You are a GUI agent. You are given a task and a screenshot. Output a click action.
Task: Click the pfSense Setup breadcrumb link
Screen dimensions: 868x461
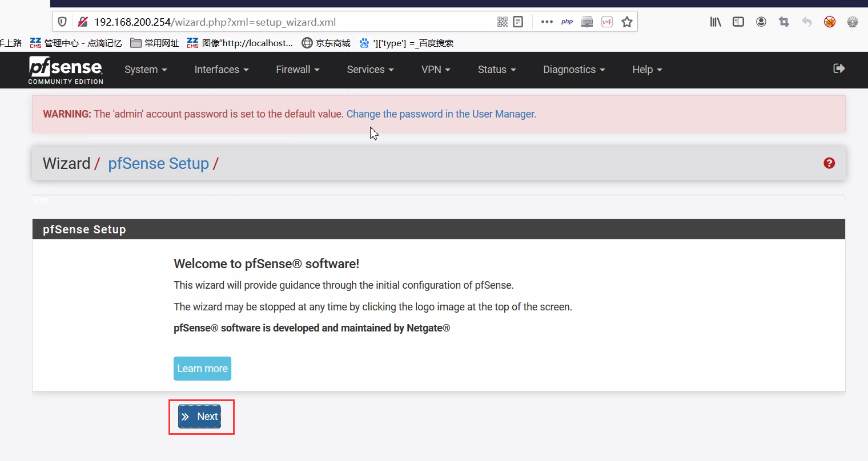click(x=159, y=164)
